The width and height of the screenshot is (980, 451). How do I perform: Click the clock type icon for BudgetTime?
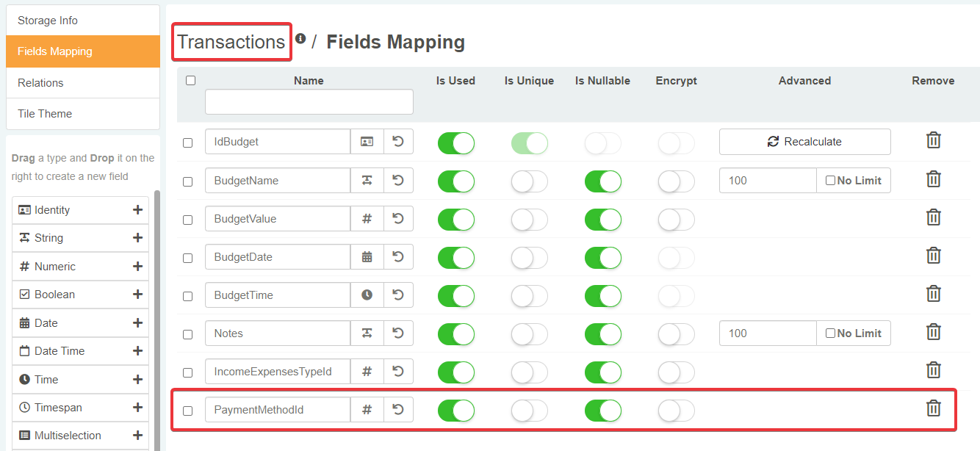pos(367,295)
